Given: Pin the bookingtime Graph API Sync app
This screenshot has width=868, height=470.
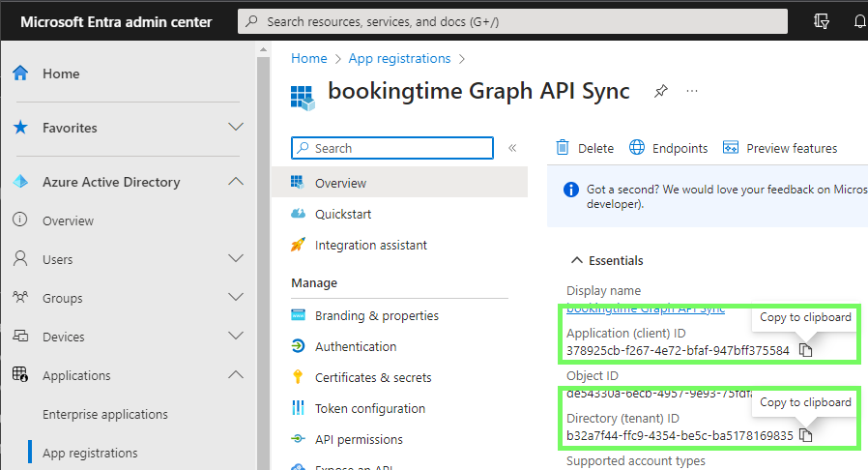Looking at the screenshot, I should click(x=661, y=91).
